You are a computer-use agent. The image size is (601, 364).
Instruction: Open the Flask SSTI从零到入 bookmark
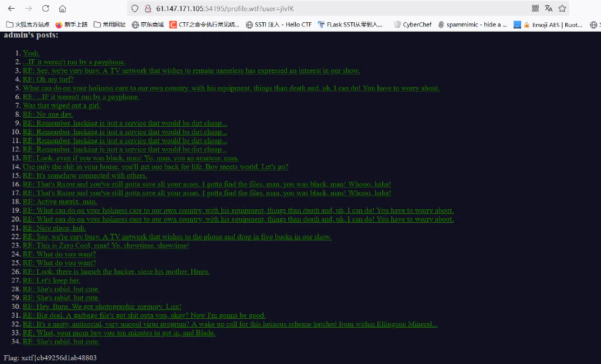click(x=350, y=25)
